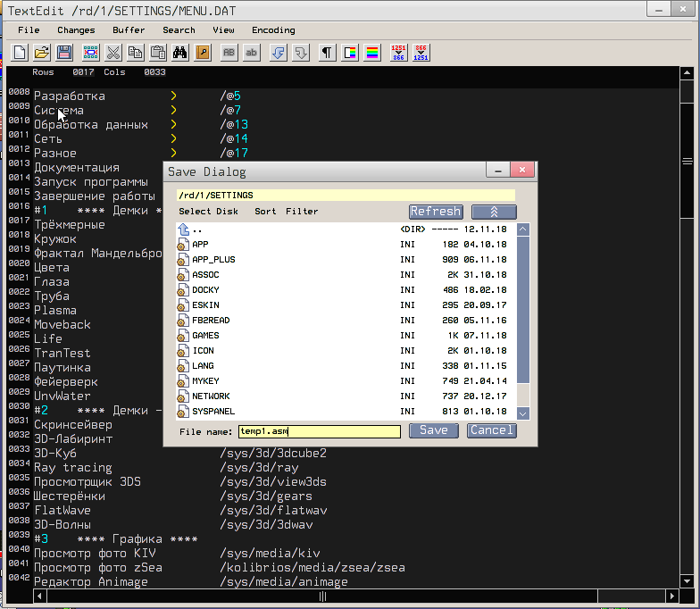
Task: Click the New document toolbar icon
Action: pos(20,53)
